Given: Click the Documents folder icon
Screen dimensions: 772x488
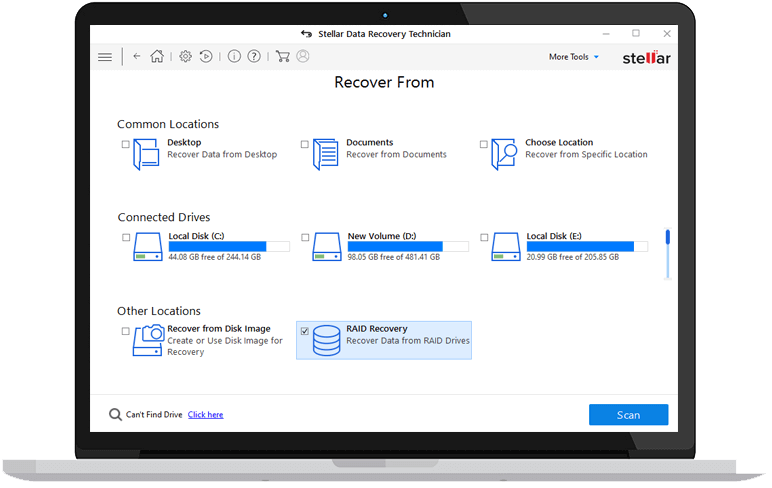Looking at the screenshot, I should 325,154.
